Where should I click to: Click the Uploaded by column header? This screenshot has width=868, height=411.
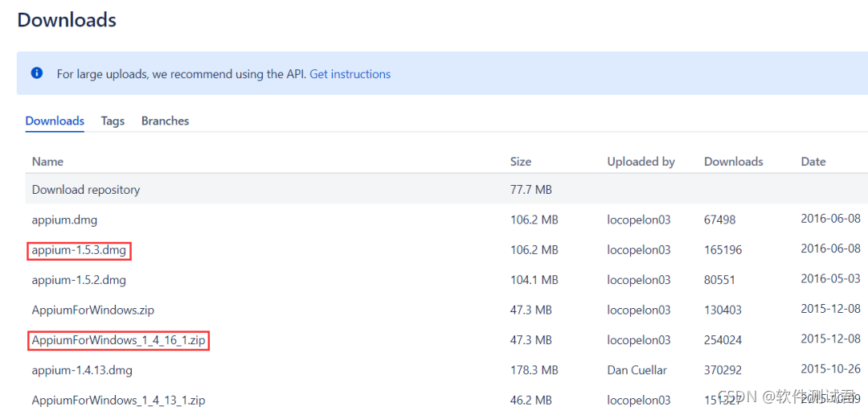click(641, 162)
